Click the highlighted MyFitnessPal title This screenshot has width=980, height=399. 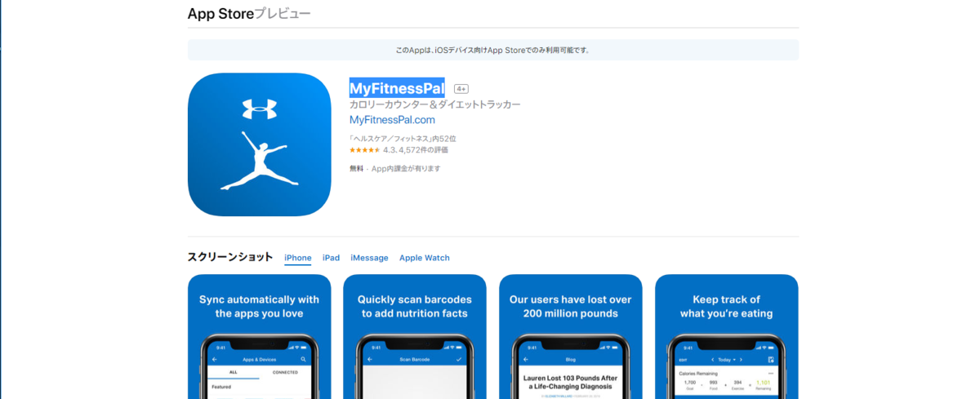[x=397, y=87]
